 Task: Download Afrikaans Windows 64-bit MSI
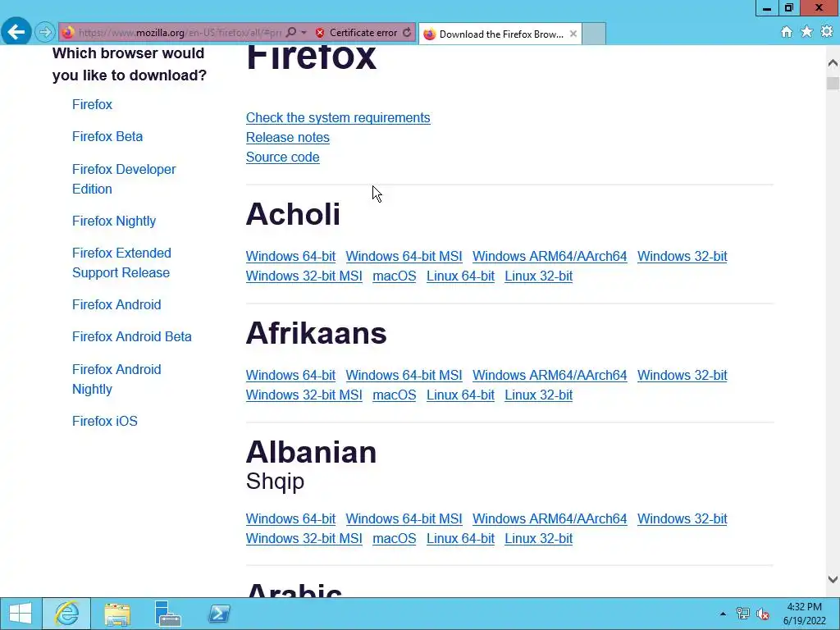click(404, 376)
